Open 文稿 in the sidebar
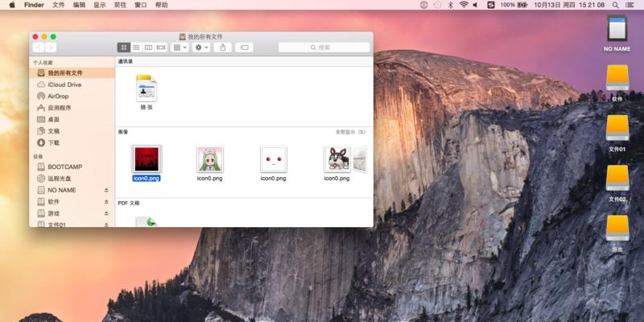Viewport: 644px width, 322px height. tap(72, 131)
